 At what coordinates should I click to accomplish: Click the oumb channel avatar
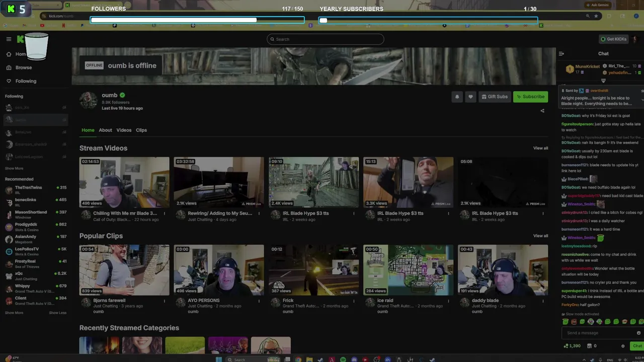coord(89,101)
